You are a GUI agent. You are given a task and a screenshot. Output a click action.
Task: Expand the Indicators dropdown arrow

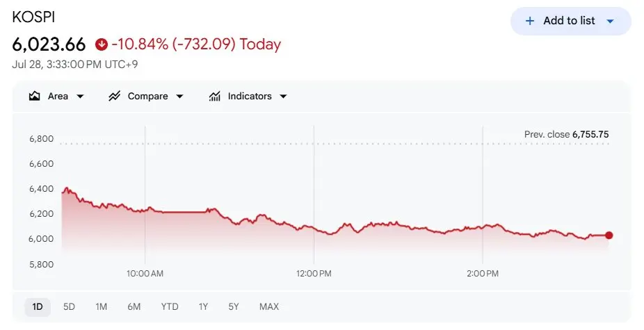283,97
